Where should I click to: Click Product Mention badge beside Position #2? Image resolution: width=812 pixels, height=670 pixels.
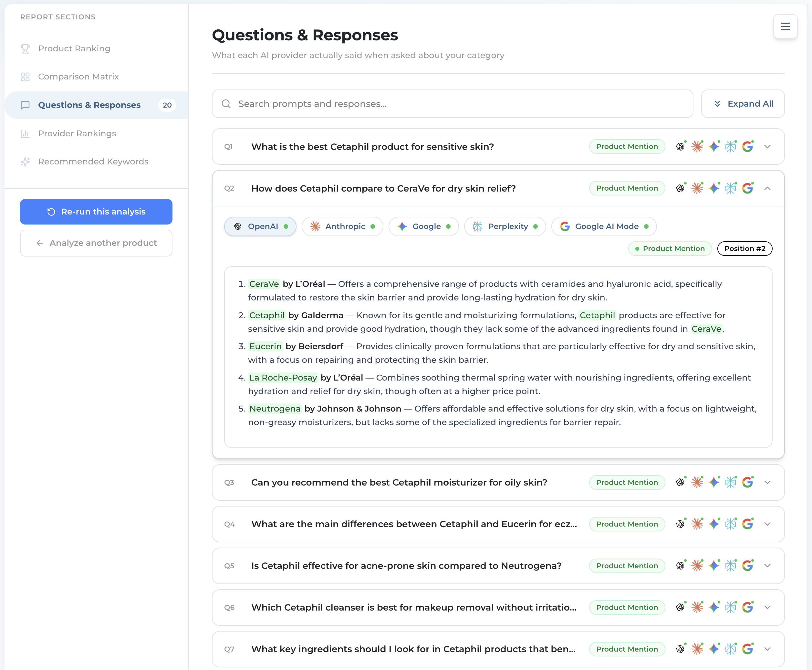670,248
